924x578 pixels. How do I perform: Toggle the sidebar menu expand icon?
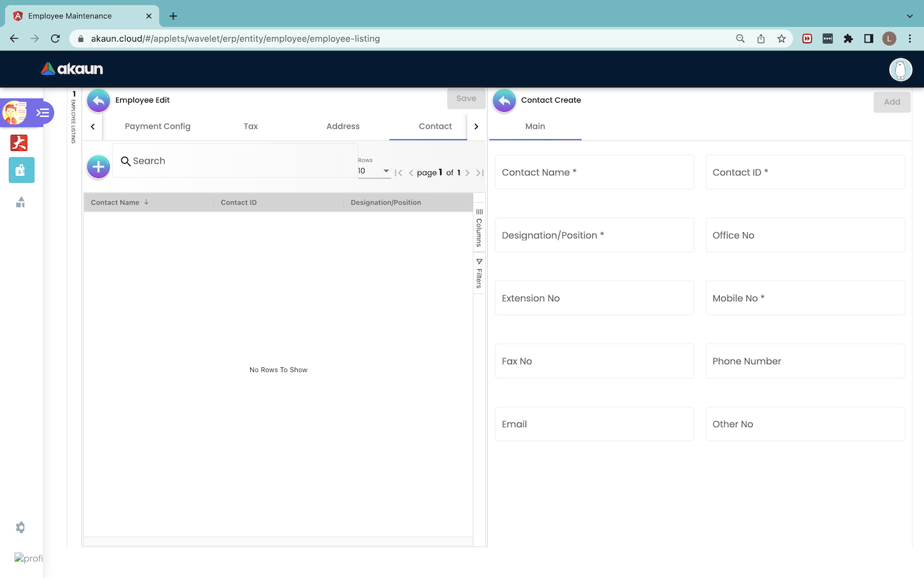[43, 113]
